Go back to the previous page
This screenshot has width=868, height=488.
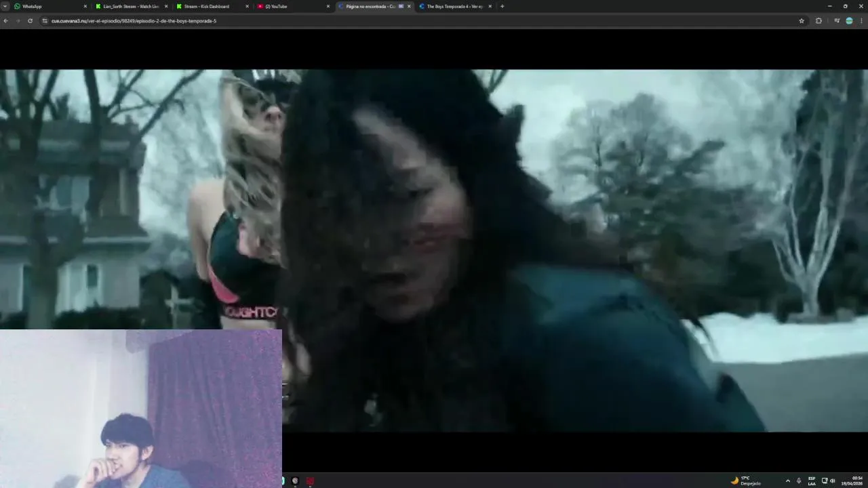pyautogui.click(x=5, y=21)
